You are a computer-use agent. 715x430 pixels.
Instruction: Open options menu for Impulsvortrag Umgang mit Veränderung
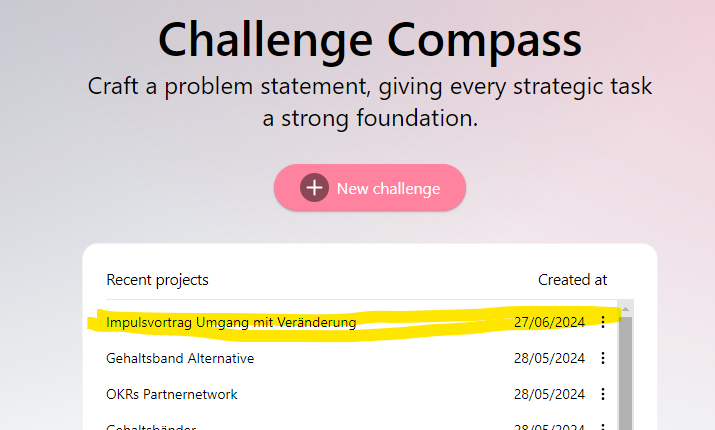(x=603, y=322)
